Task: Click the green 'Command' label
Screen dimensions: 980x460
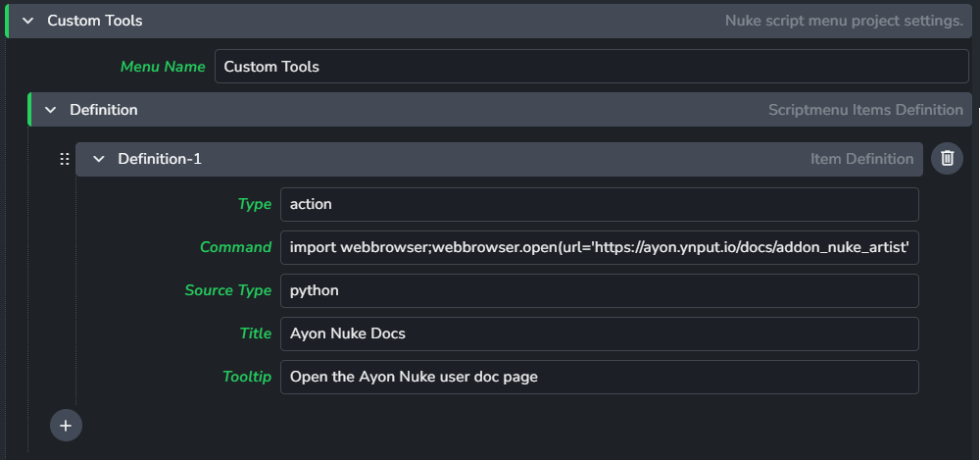Action: pyautogui.click(x=235, y=247)
